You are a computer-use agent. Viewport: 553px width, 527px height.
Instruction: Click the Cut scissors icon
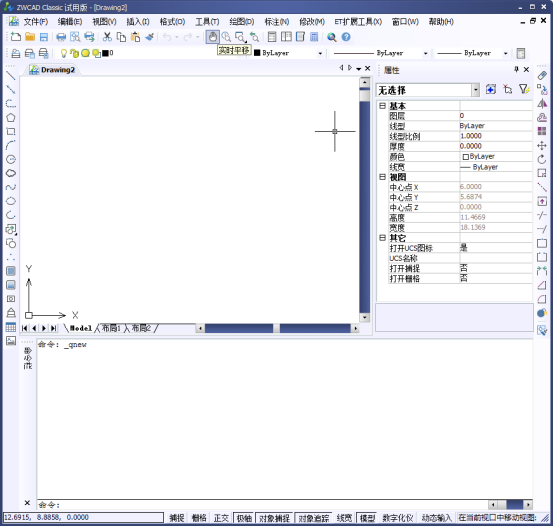[x=107, y=37]
